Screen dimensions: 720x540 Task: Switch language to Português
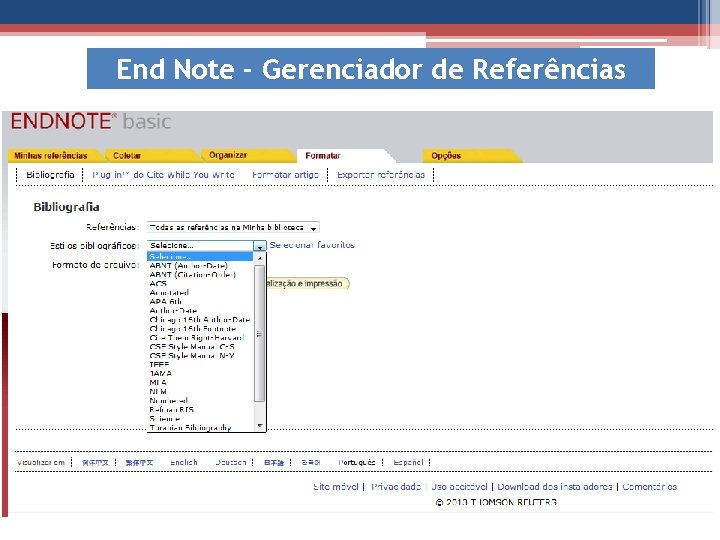coord(357,462)
